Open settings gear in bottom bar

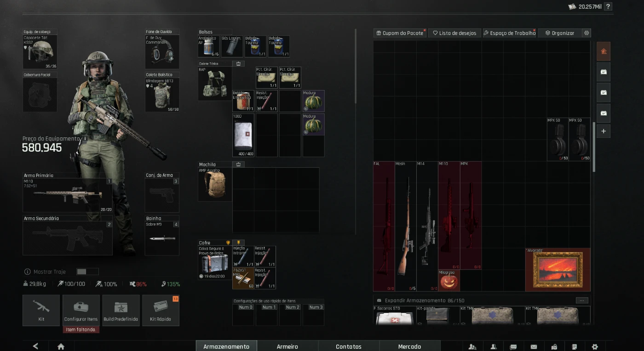[x=595, y=346]
